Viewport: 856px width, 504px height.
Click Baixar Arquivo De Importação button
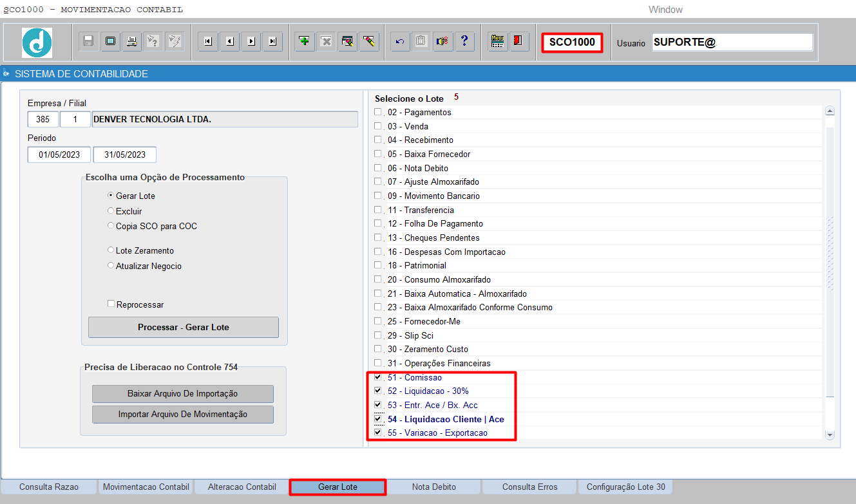(x=183, y=393)
